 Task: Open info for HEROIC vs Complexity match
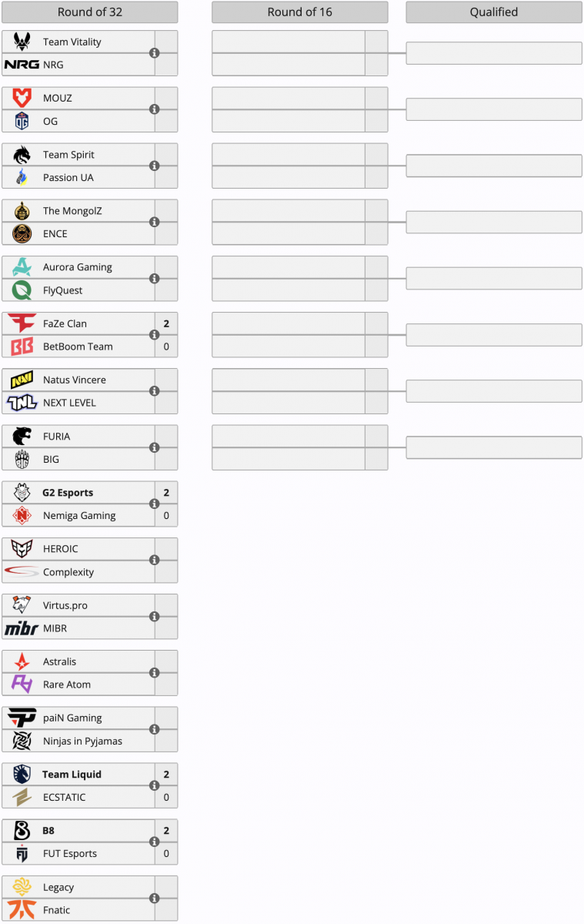(154, 561)
